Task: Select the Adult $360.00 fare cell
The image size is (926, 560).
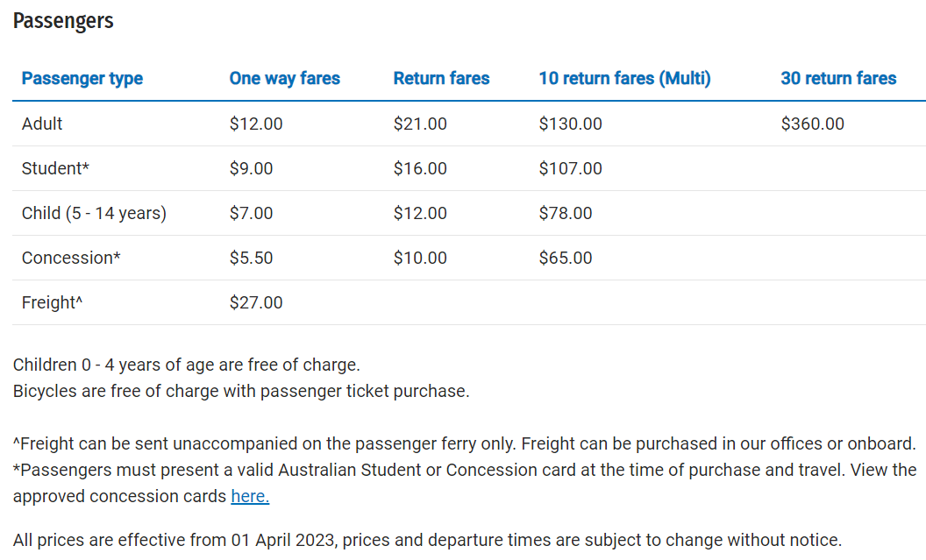Action: pyautogui.click(x=812, y=124)
